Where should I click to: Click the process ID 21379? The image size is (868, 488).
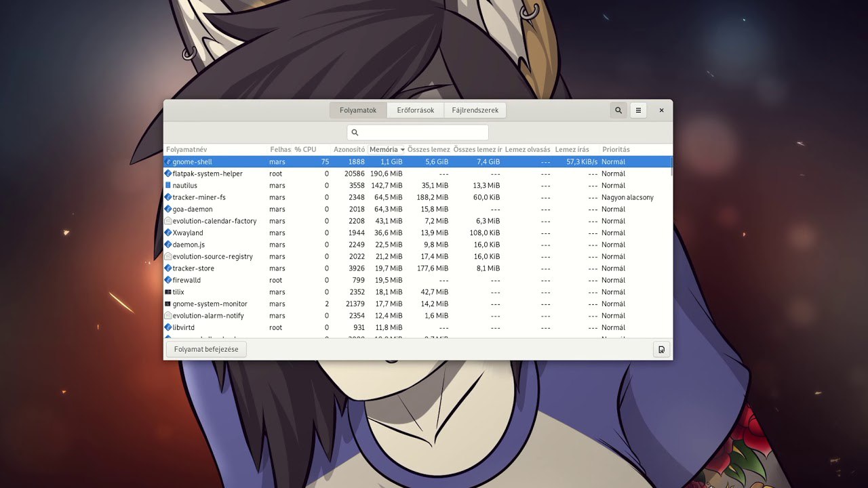tap(355, 304)
